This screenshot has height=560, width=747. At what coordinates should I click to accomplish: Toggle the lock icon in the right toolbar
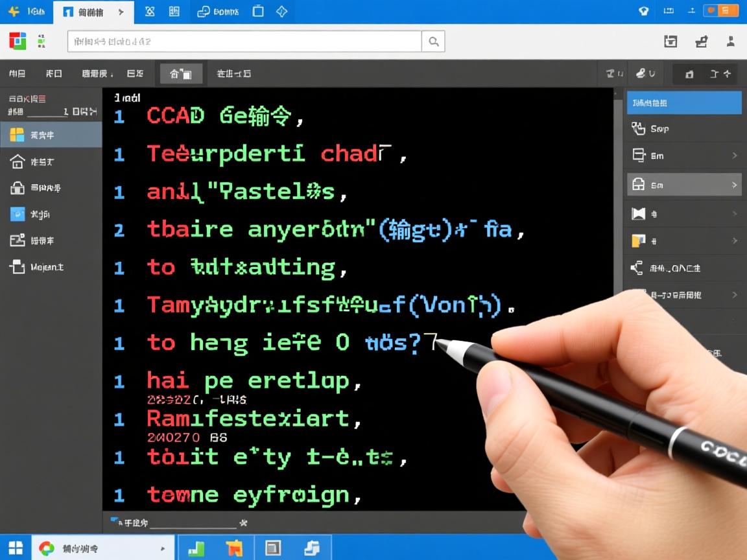pos(689,74)
